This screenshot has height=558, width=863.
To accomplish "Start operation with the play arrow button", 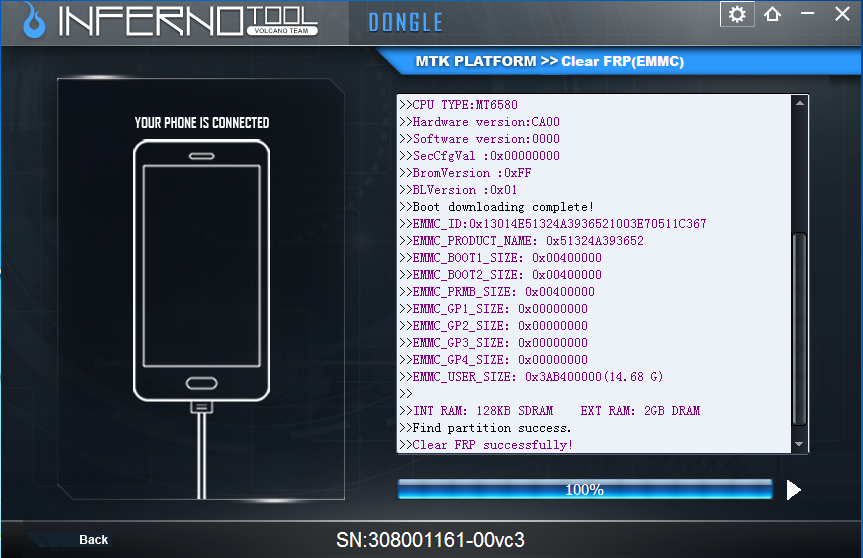I will point(793,490).
